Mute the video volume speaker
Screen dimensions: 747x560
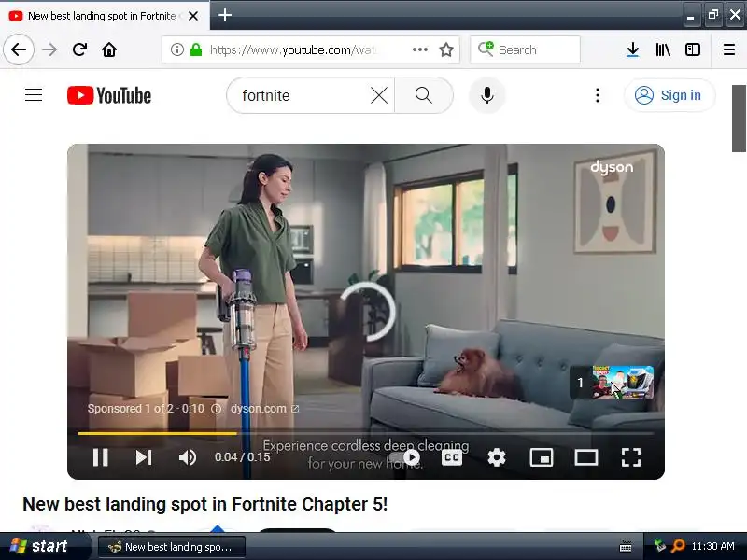[x=188, y=457]
